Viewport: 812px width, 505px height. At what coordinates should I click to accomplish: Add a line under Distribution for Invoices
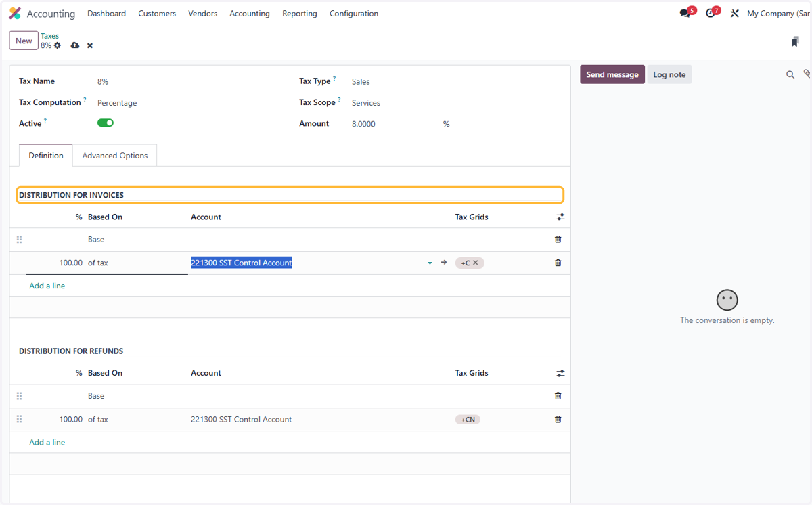click(47, 286)
